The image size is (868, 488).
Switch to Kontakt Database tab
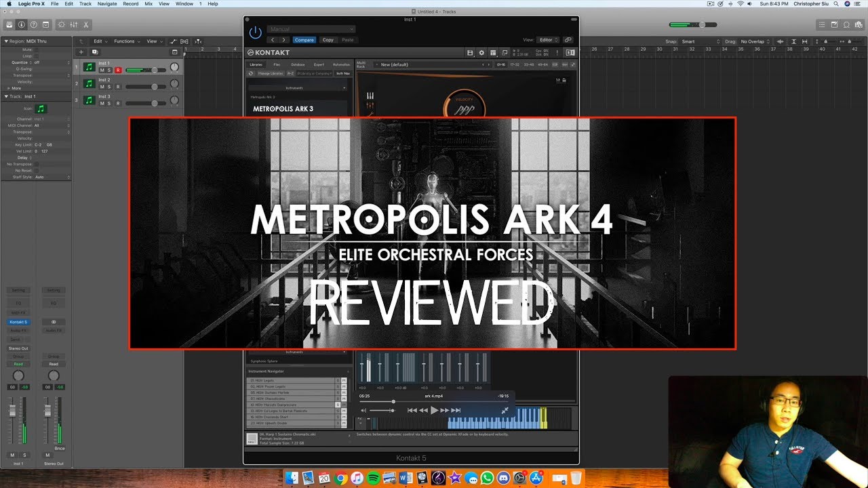click(298, 64)
